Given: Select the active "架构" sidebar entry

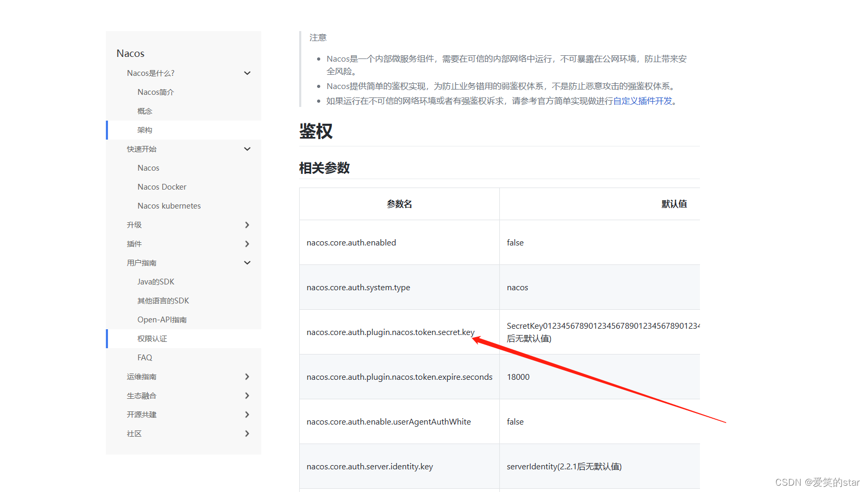Looking at the screenshot, I should pyautogui.click(x=145, y=130).
